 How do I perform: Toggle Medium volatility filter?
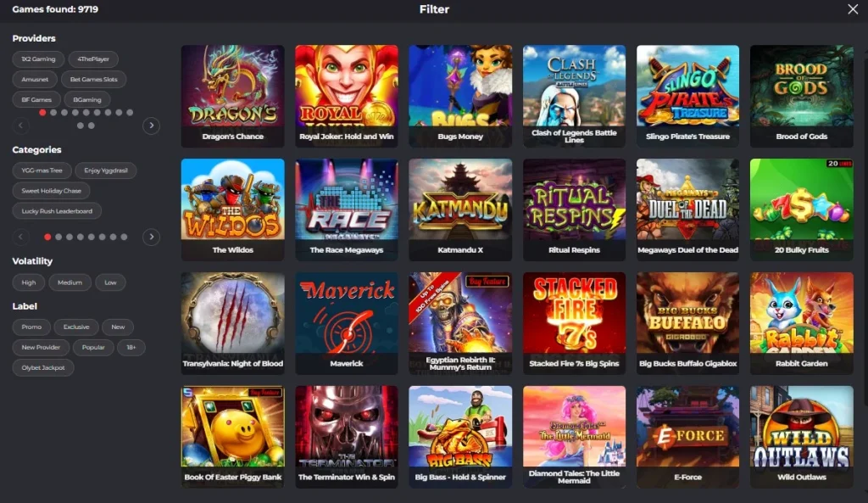(70, 282)
